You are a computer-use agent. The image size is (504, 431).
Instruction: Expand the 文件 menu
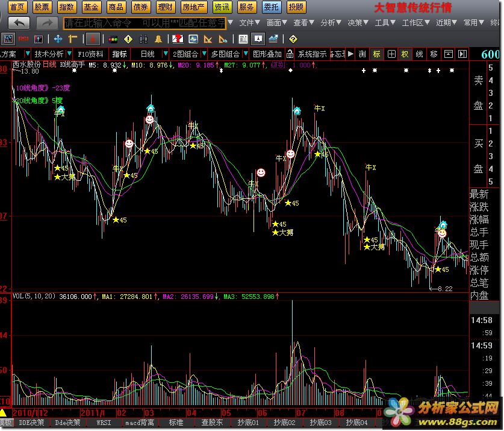click(x=249, y=23)
